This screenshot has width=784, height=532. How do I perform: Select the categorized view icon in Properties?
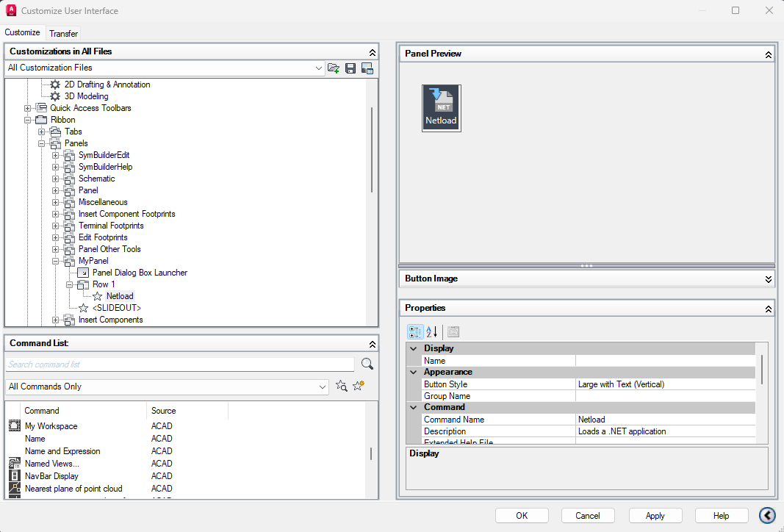[414, 331]
